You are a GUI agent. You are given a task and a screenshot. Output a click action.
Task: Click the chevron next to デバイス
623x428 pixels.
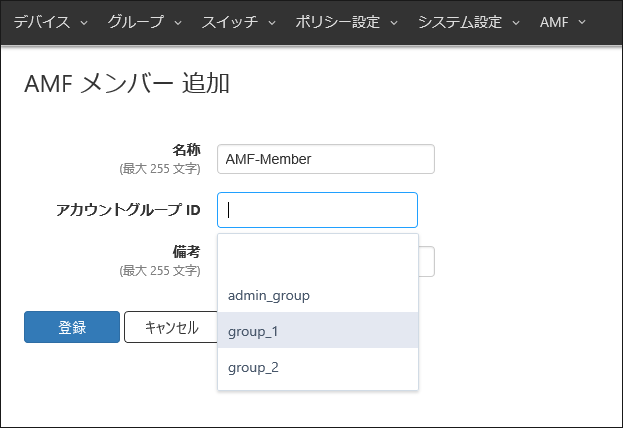click(83, 22)
